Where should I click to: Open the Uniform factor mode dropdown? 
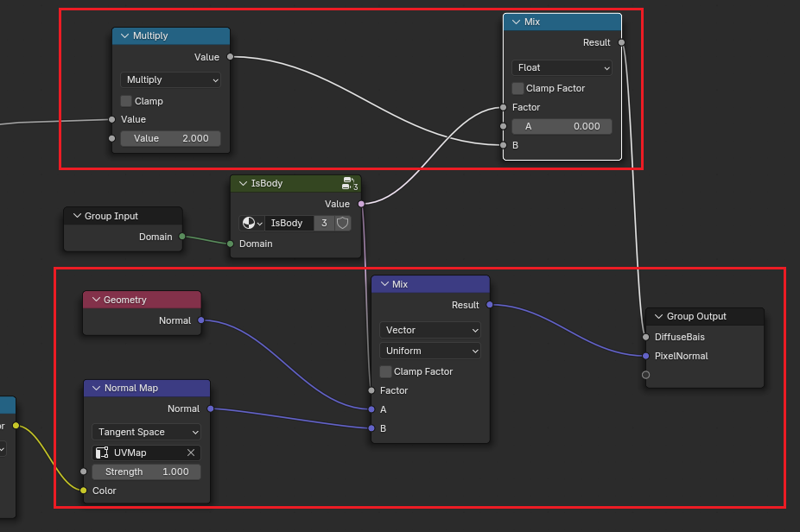pyautogui.click(x=429, y=351)
